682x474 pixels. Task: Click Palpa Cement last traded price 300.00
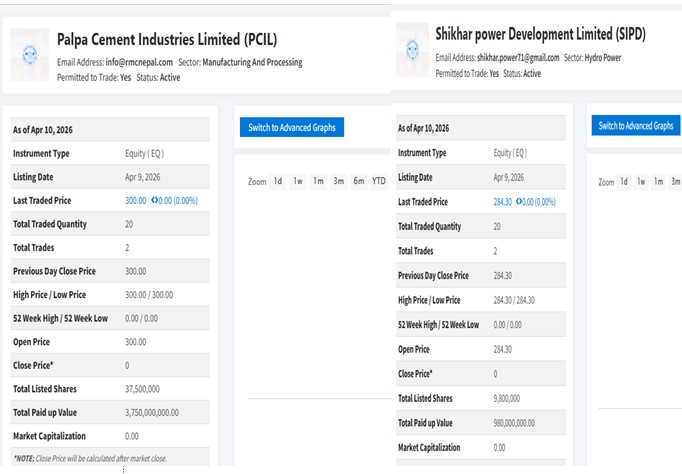tap(135, 200)
